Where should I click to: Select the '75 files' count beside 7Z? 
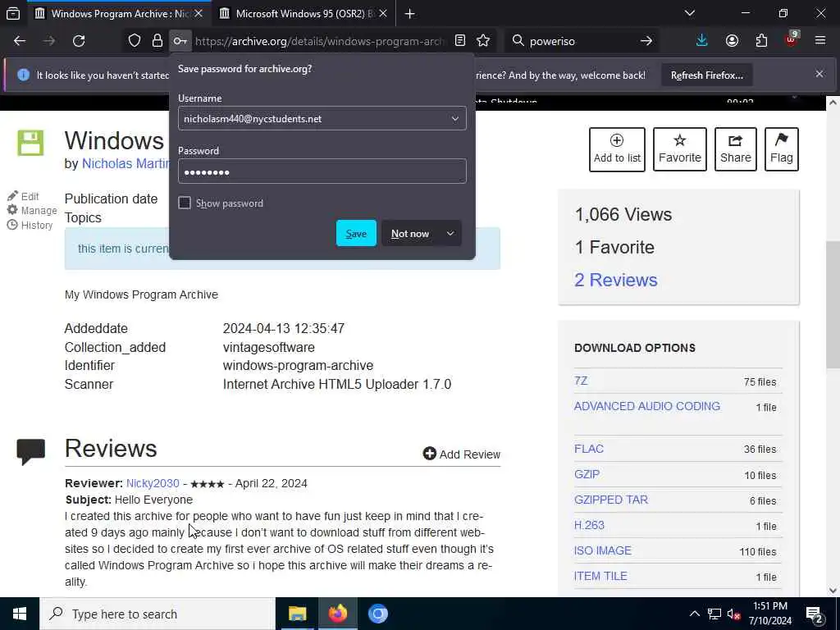pos(760,382)
